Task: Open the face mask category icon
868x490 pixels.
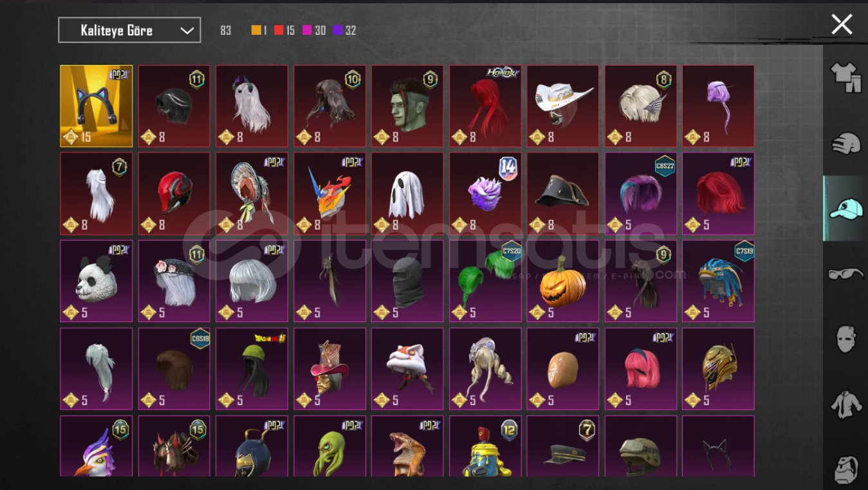Action: tap(845, 339)
